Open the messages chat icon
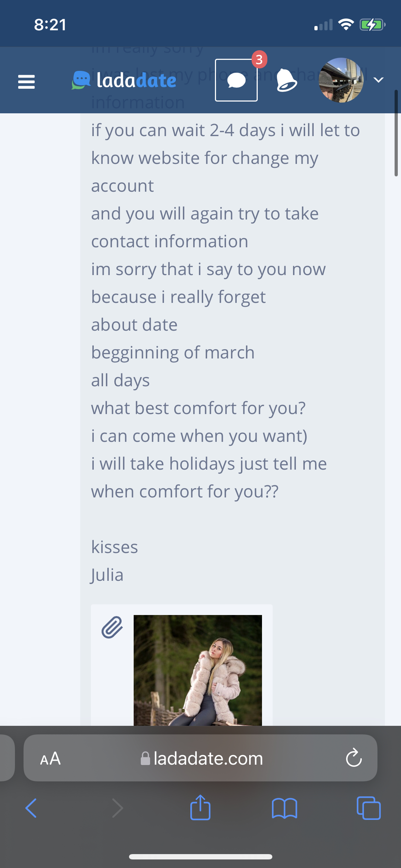Image resolution: width=401 pixels, height=868 pixels. point(236,80)
